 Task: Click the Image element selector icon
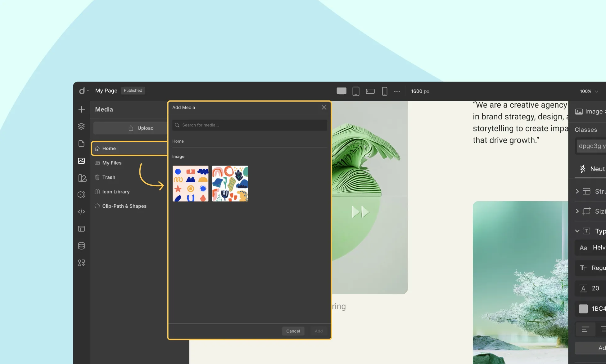tap(579, 112)
